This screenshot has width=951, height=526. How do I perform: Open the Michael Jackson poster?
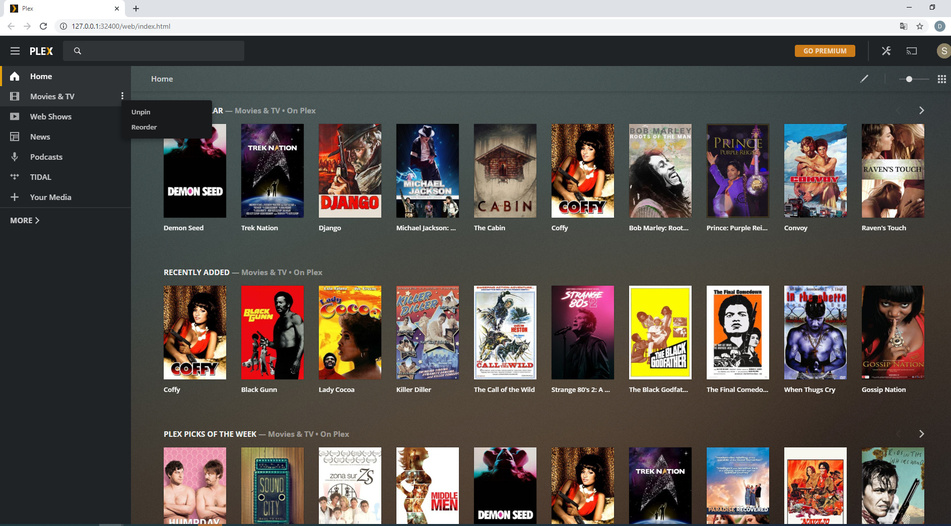(x=428, y=170)
